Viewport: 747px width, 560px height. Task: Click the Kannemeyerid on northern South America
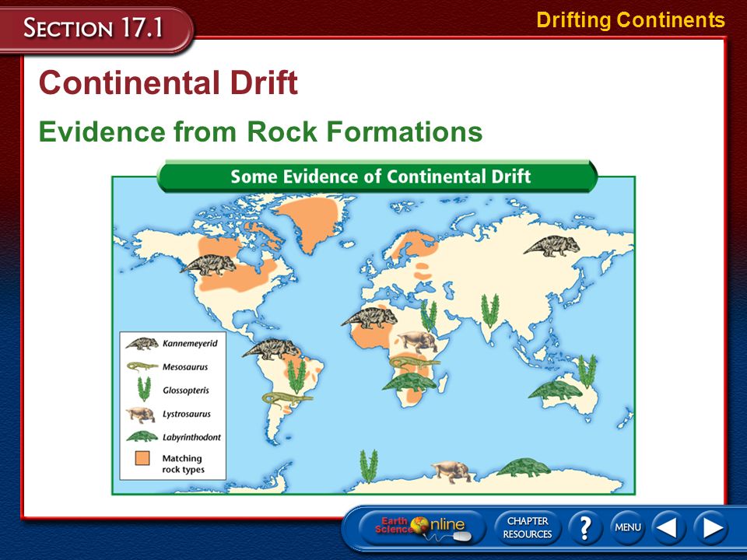pyautogui.click(x=271, y=349)
